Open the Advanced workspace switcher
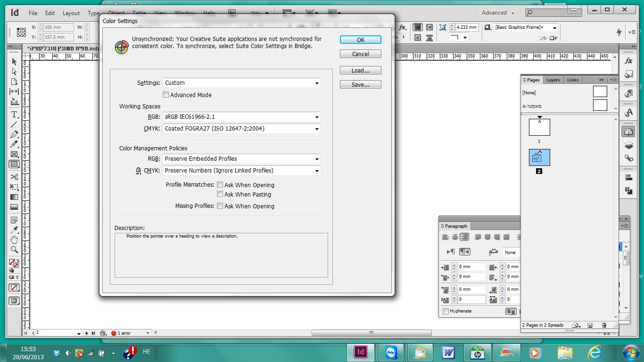 (498, 13)
